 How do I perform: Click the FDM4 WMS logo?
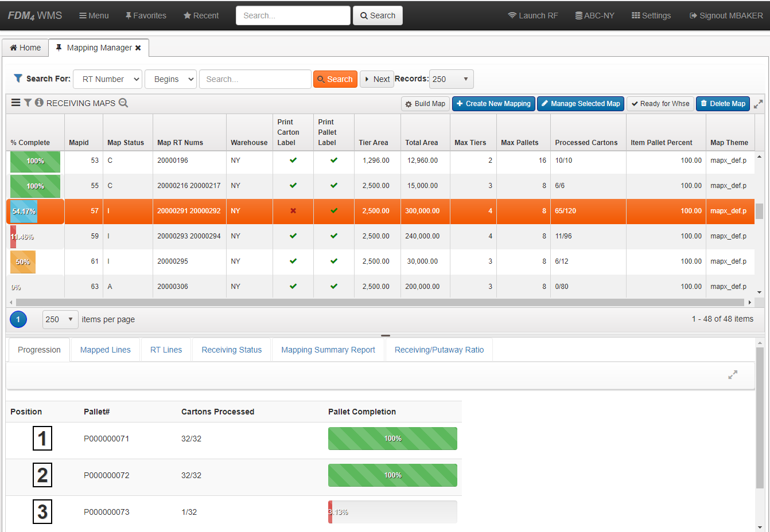tap(34, 15)
